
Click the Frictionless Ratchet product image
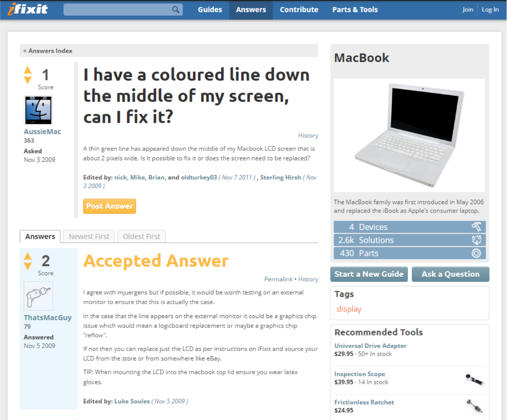point(475,406)
